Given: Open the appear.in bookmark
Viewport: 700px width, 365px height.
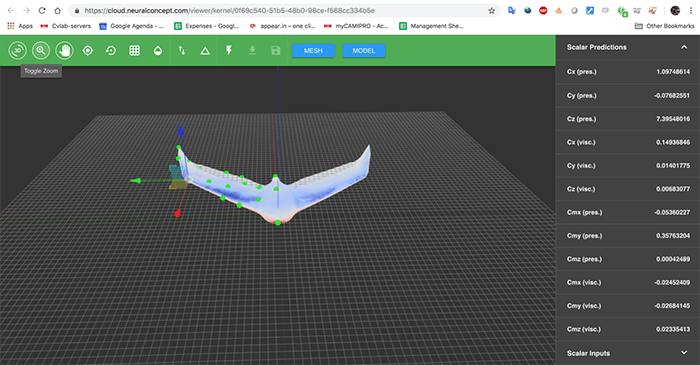Looking at the screenshot, I should pyautogui.click(x=282, y=26).
